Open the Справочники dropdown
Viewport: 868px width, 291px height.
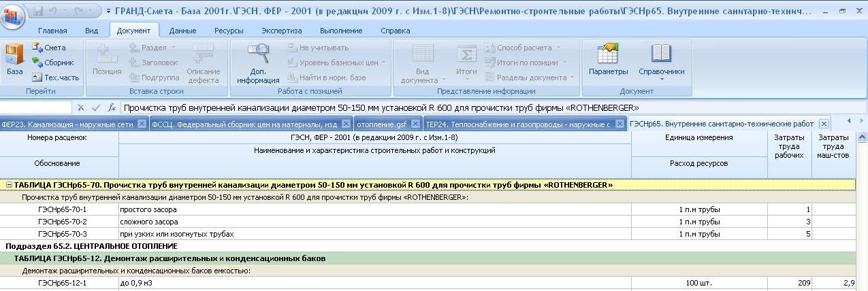tap(662, 63)
